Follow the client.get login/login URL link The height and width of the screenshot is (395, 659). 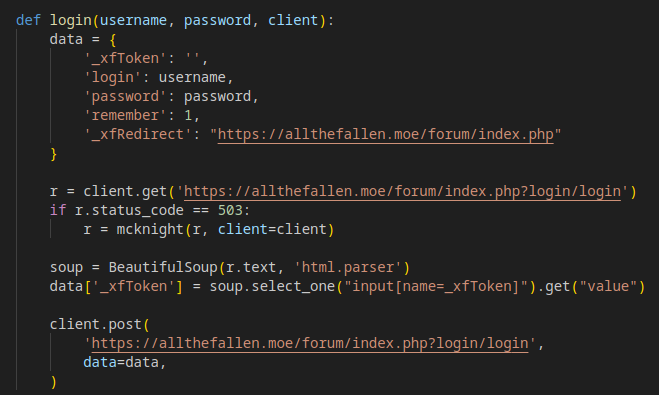click(x=402, y=192)
